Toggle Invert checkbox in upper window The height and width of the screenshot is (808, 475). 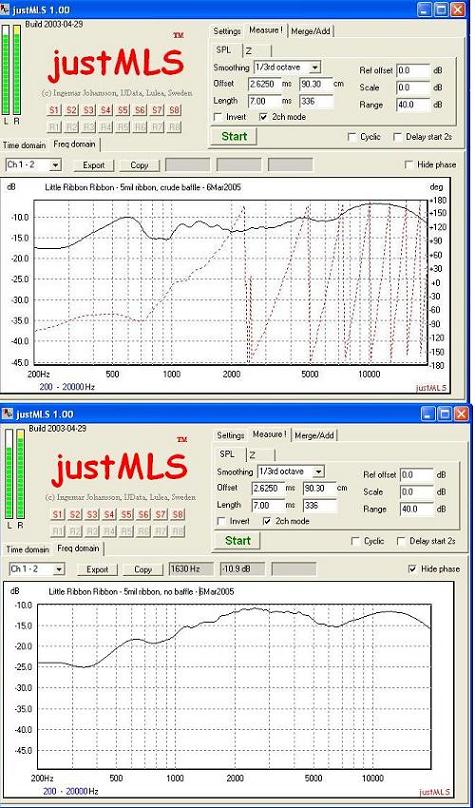218,117
